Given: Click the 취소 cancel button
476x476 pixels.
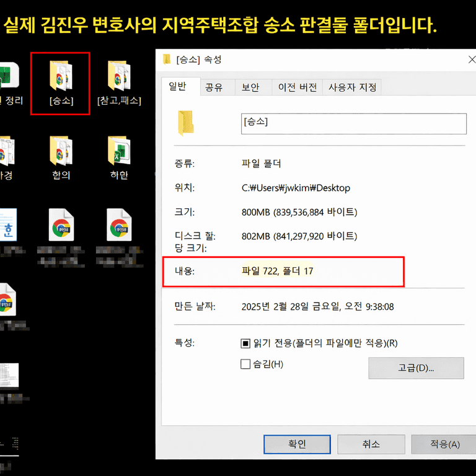Looking at the screenshot, I should coord(371,444).
